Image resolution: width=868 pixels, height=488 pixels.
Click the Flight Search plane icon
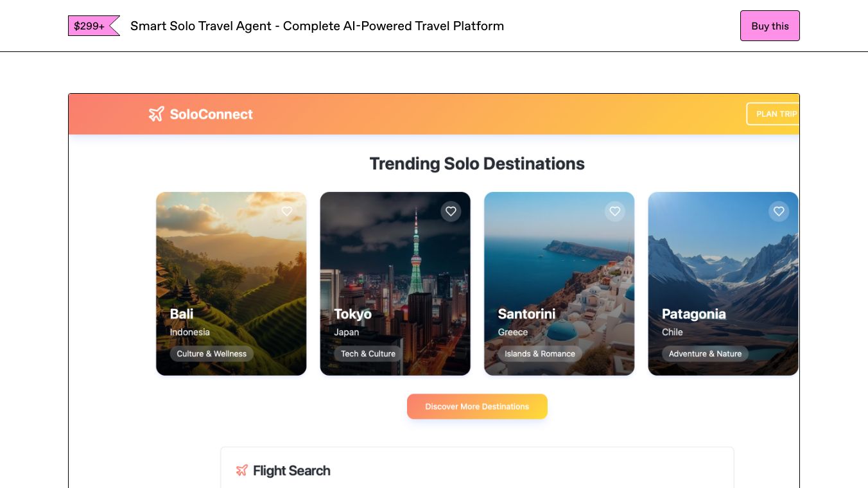click(x=241, y=471)
